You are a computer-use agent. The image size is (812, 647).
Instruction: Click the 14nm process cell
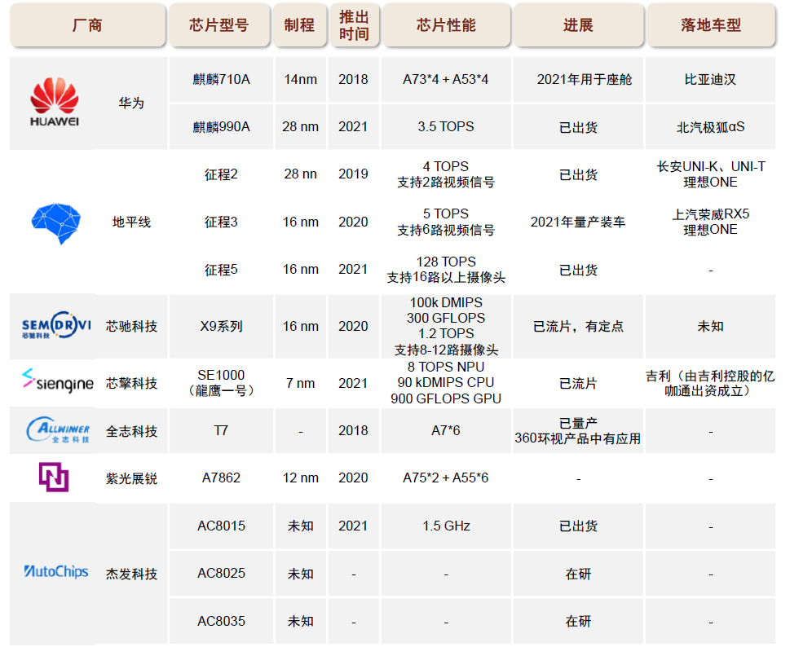[300, 79]
